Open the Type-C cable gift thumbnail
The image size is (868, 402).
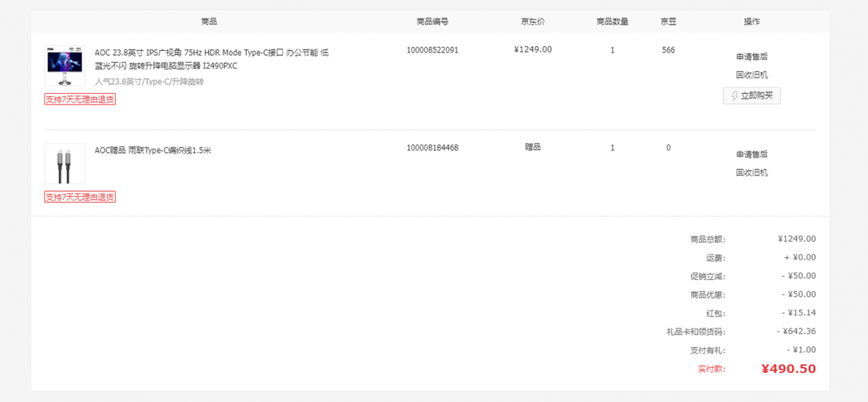coord(64,163)
